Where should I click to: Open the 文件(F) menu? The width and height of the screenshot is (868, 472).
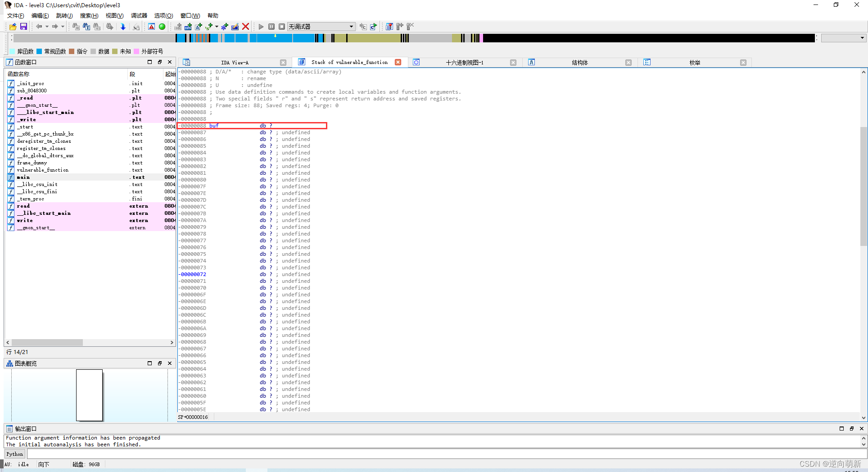coord(16,16)
